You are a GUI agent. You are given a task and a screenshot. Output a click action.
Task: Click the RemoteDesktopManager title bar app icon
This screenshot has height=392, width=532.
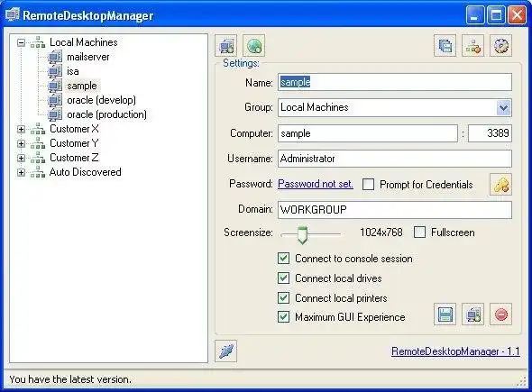[13, 15]
